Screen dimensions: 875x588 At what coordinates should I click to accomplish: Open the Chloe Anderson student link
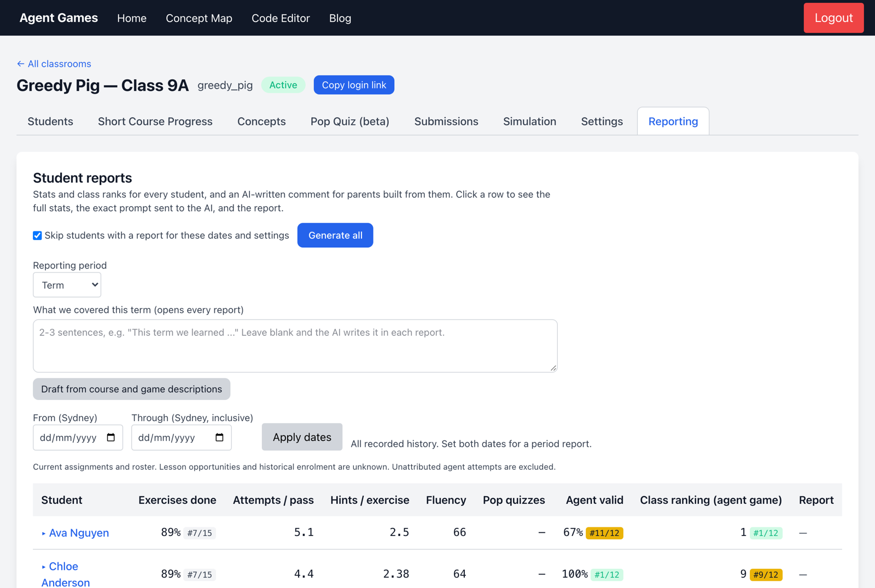pos(65,574)
